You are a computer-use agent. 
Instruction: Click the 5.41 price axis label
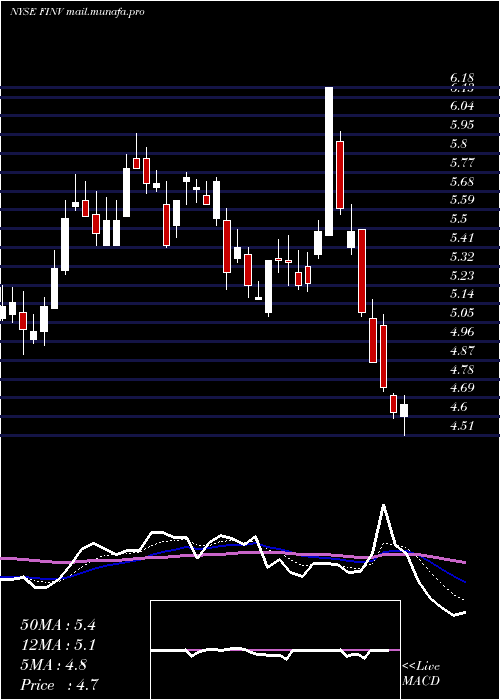pos(461,238)
